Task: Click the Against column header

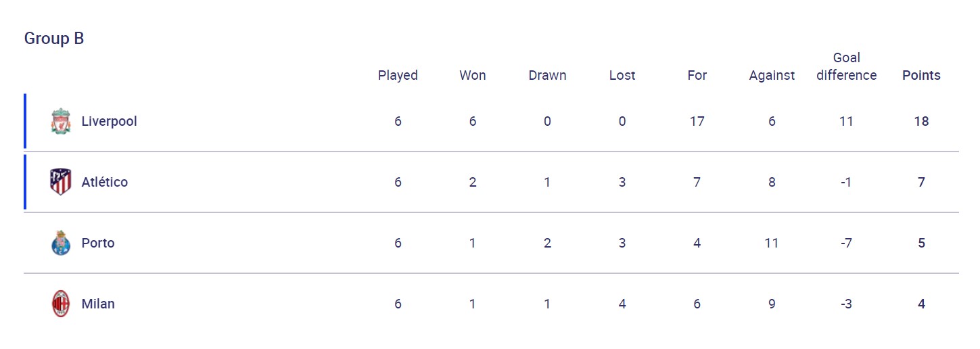Action: pyautogui.click(x=772, y=75)
